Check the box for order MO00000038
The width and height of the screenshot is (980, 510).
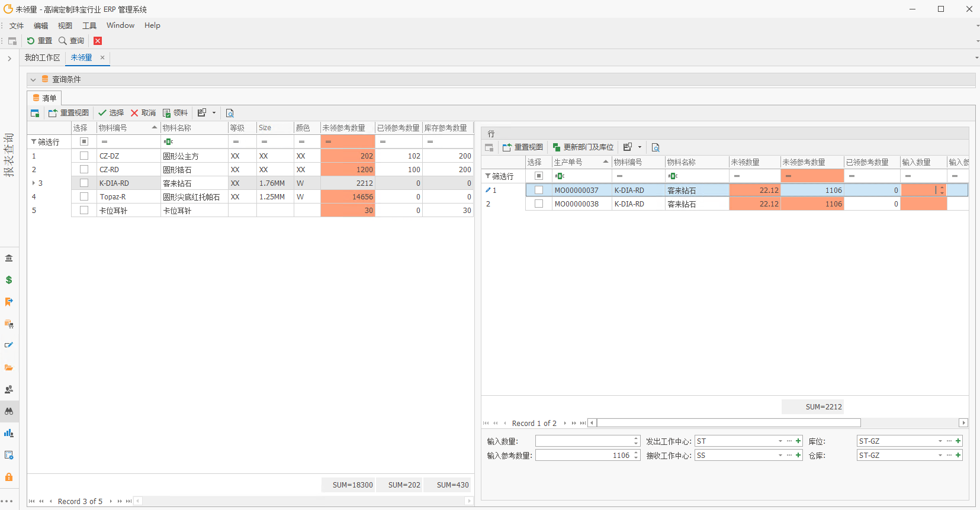tap(539, 204)
